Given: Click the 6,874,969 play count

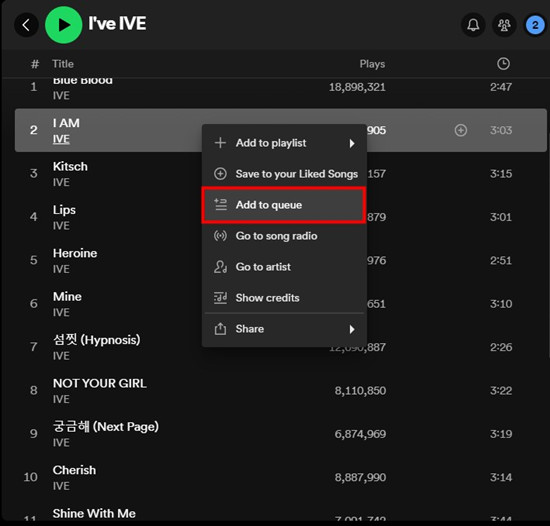Looking at the screenshot, I should coord(360,434).
